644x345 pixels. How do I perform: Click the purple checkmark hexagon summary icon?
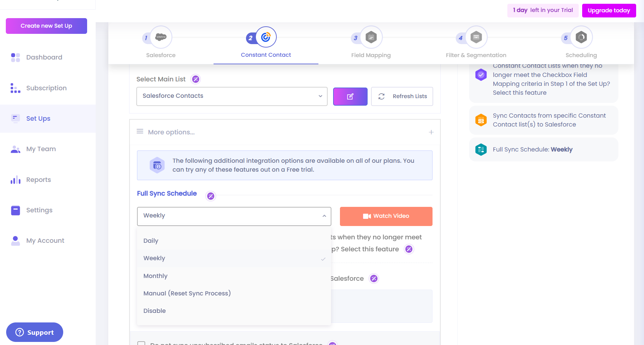(481, 75)
